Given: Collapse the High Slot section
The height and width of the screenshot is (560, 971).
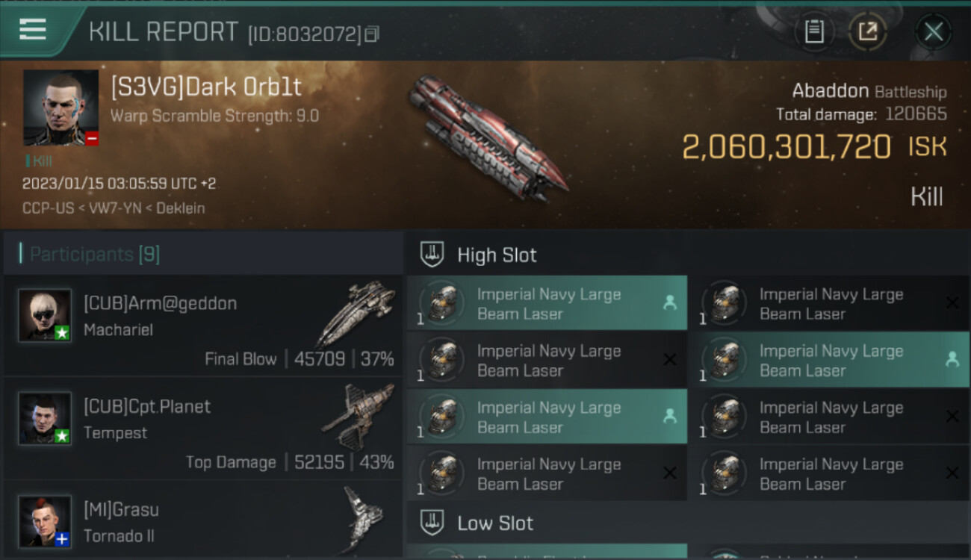Looking at the screenshot, I should pyautogui.click(x=497, y=255).
